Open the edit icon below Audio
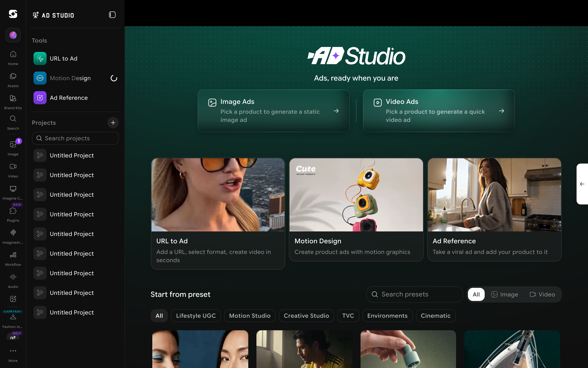Viewport: 588px width, 368px height. (13, 299)
